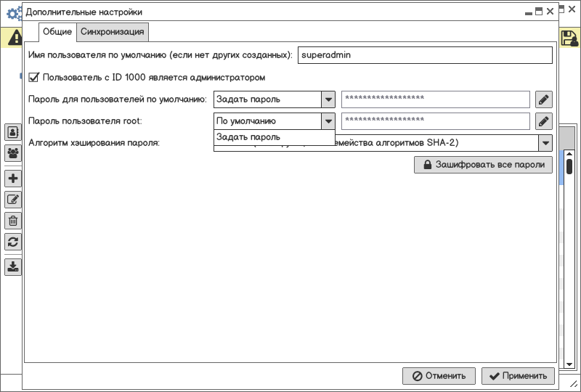Click the scrollbar down arrow in background window
This screenshot has height=392, width=581.
pyautogui.click(x=569, y=364)
